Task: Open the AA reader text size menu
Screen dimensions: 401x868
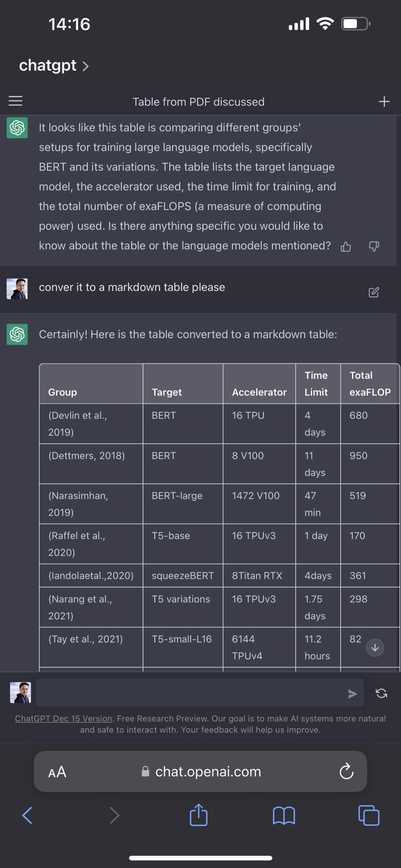Action: [57, 772]
